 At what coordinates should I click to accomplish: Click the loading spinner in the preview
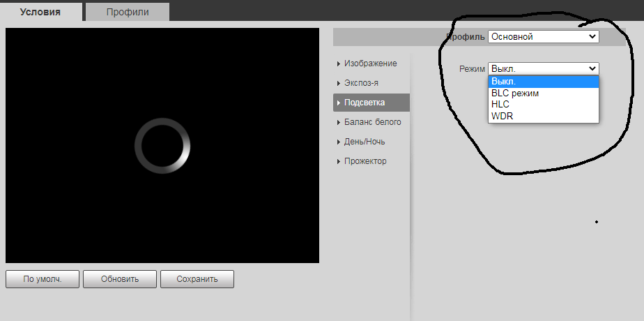[x=162, y=145]
